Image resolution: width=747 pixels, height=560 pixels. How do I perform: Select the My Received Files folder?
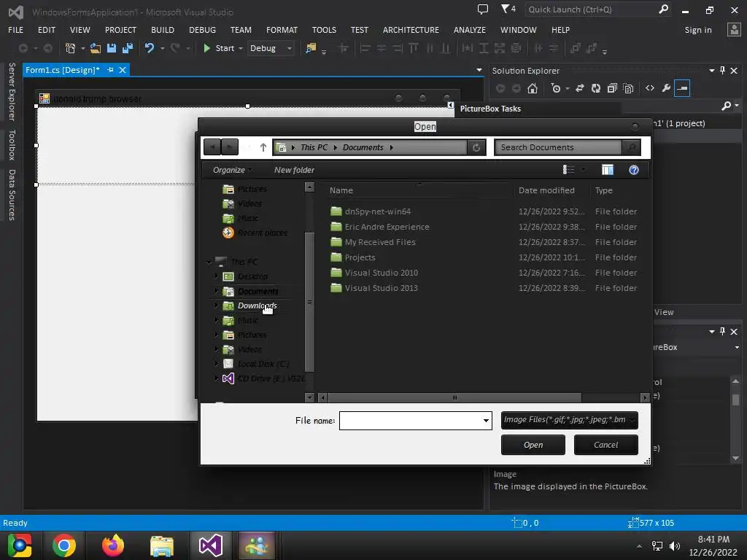pyautogui.click(x=379, y=242)
